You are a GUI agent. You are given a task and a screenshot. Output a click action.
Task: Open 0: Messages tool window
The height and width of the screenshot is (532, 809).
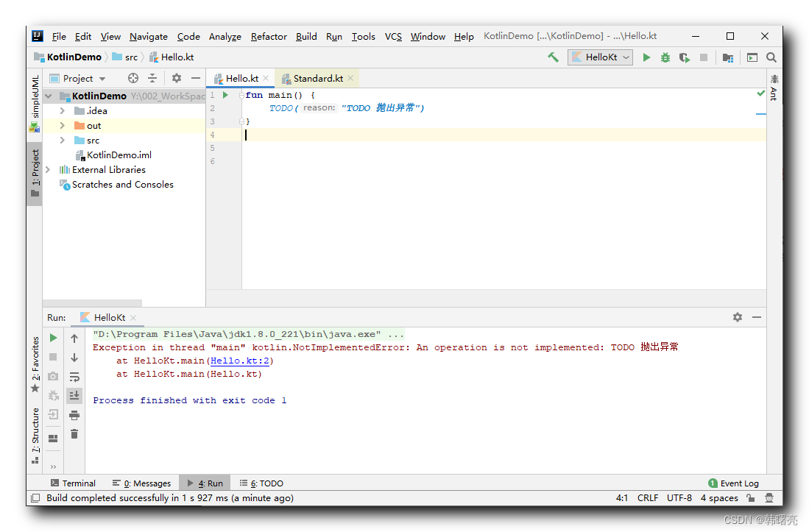pos(141,483)
